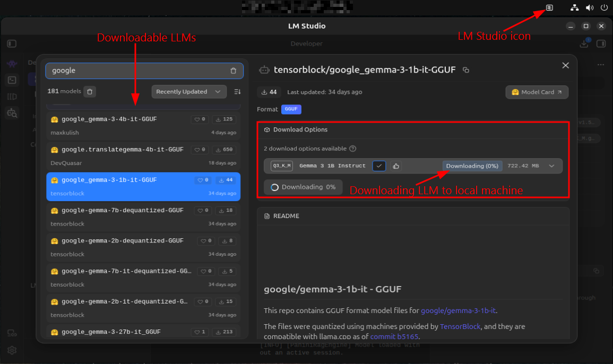This screenshot has height=364, width=613.
Task: Click the download count 44 badge
Action: click(x=269, y=92)
